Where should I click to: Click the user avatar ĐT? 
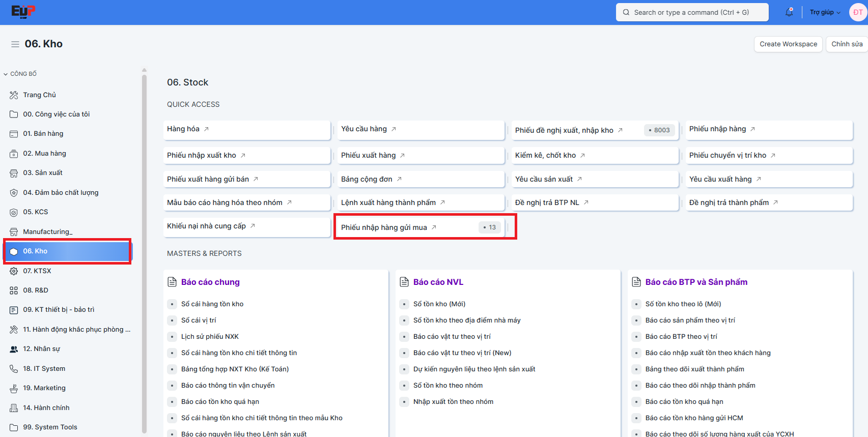pyautogui.click(x=858, y=12)
